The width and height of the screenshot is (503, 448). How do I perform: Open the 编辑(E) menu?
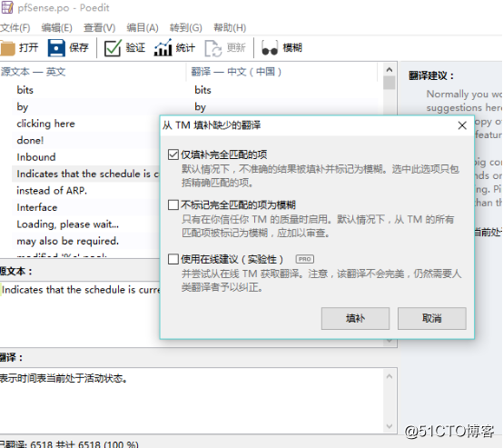click(x=57, y=28)
